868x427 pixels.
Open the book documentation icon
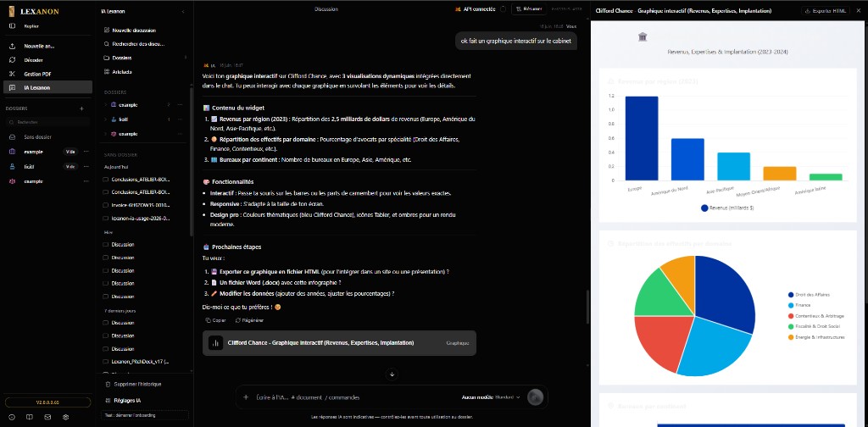tap(30, 417)
